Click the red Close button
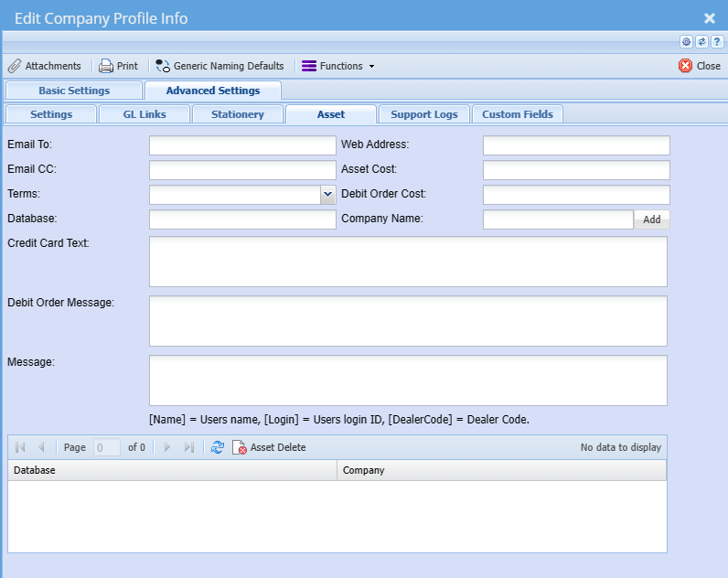Image resolution: width=728 pixels, height=578 pixels. [x=700, y=66]
